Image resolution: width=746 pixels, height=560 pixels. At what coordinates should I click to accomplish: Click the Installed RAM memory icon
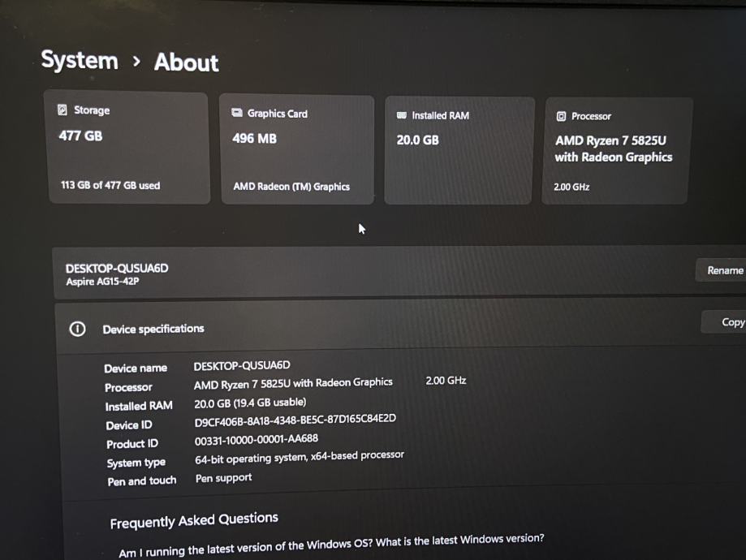click(x=402, y=115)
